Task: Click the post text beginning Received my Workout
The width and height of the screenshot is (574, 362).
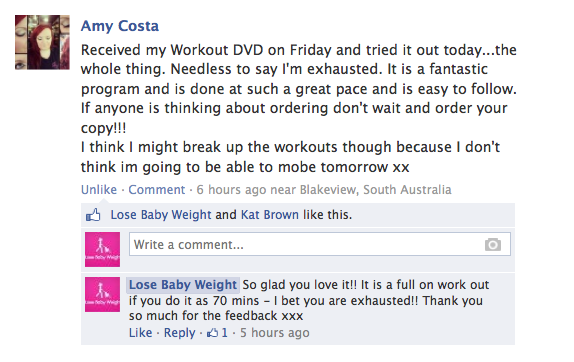Action: coord(299,108)
